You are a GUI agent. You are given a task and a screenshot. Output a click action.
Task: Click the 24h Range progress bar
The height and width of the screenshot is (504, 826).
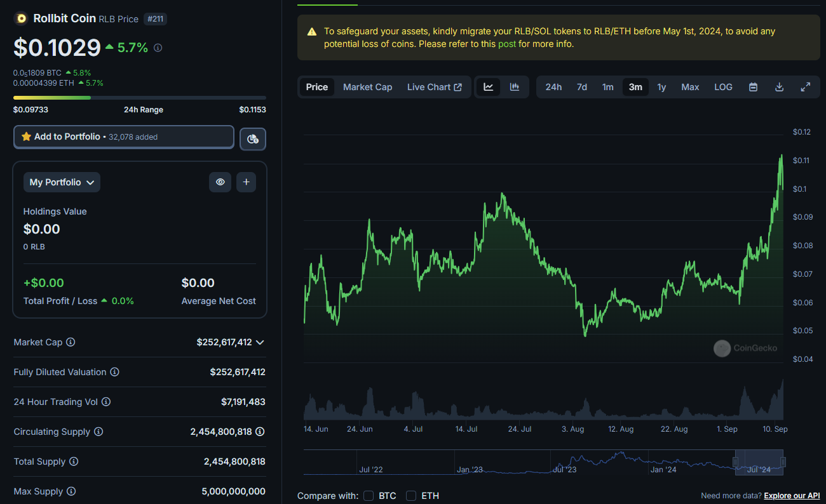140,98
